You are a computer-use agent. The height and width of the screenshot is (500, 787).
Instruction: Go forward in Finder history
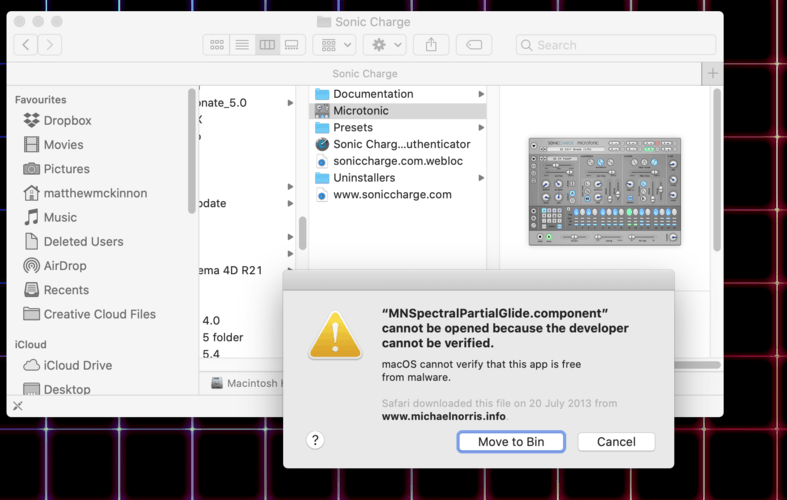pyautogui.click(x=50, y=45)
